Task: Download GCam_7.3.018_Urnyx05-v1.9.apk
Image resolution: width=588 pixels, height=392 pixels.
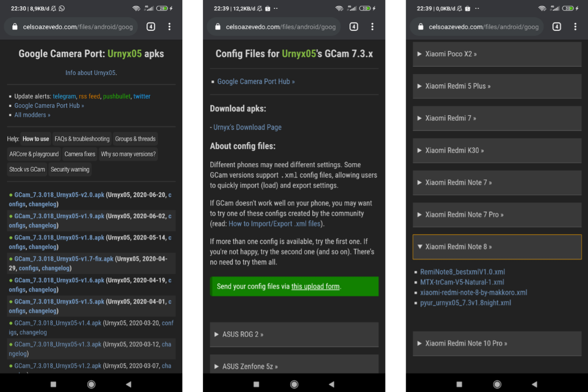Action: tap(59, 216)
